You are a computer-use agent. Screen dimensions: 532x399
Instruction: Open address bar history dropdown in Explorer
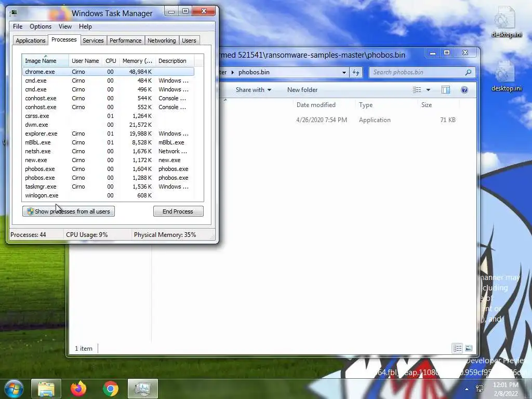[344, 72]
